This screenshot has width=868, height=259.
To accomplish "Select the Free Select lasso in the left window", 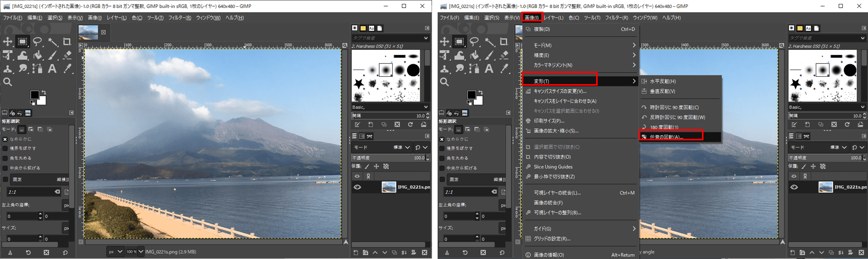I will 37,42.
